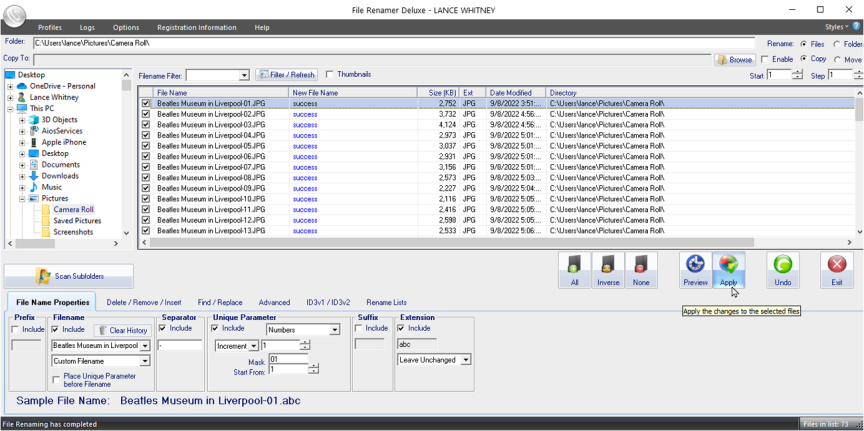Click the Folder path input field
This screenshot has height=431, width=864.
click(x=393, y=43)
